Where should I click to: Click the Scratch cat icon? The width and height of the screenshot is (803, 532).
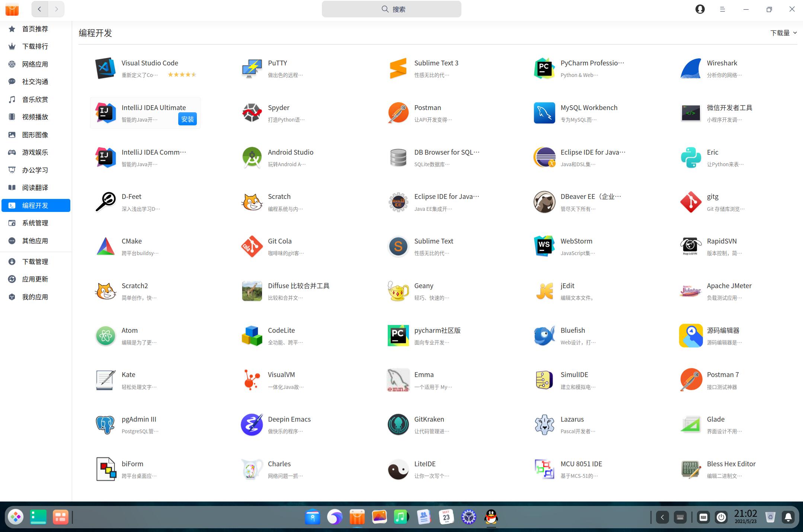[252, 202]
